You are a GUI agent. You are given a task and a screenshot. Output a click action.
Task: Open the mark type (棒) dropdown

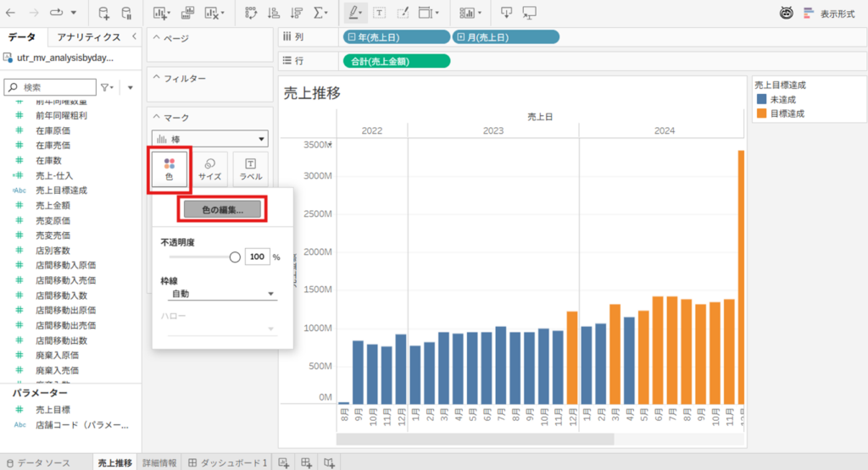210,139
